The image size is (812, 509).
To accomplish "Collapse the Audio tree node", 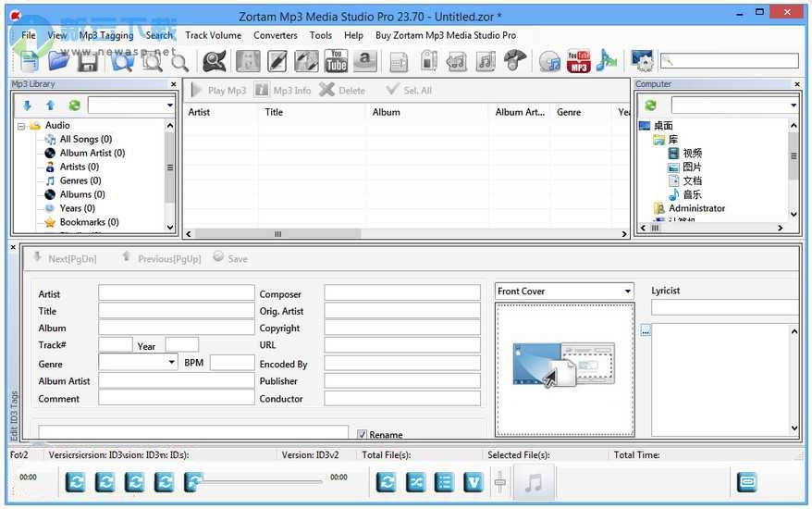I will (21, 126).
